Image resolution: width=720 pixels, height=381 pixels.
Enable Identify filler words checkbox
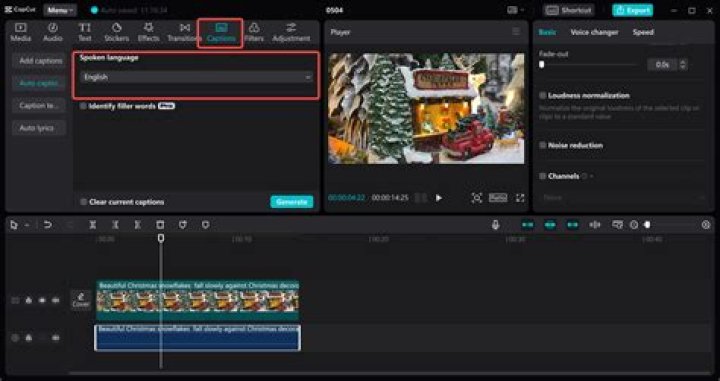tap(83, 106)
